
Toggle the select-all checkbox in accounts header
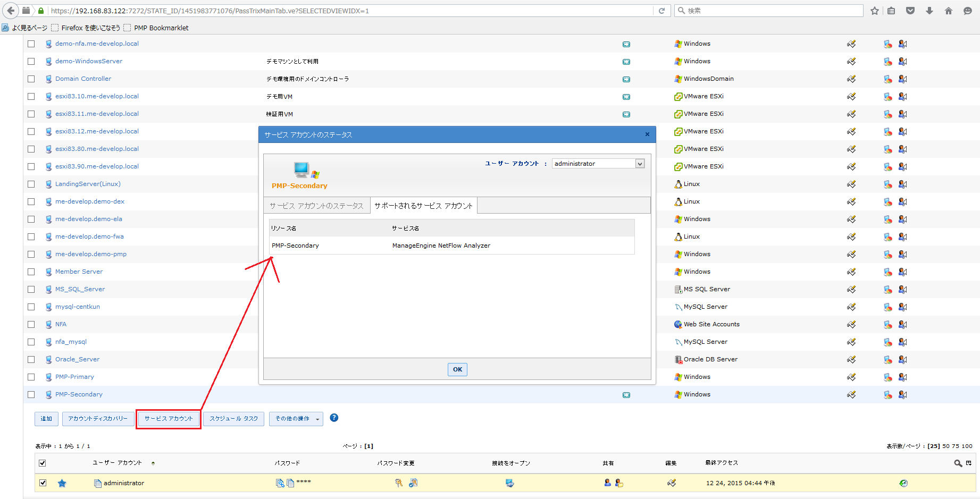click(43, 463)
